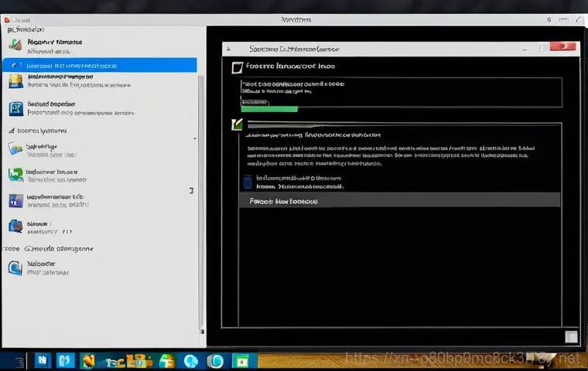Image resolution: width=588 pixels, height=371 pixels.
Task: Click the green progress bar in the dialog
Action: tap(269, 109)
